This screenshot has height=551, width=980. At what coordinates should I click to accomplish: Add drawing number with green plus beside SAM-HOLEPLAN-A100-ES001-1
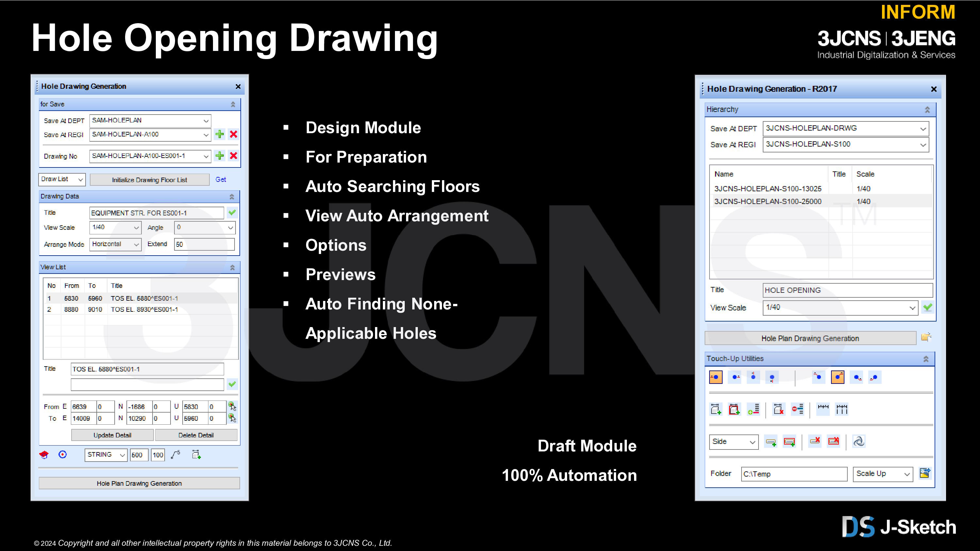point(220,155)
